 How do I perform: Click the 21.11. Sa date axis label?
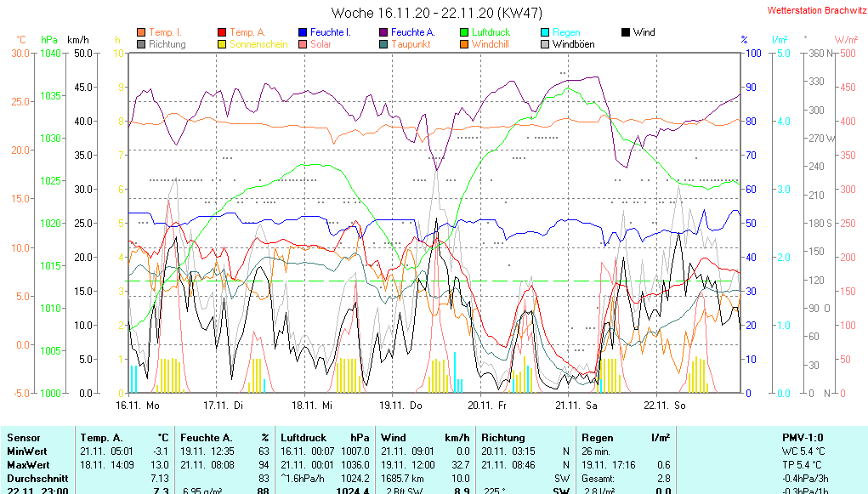pyautogui.click(x=576, y=406)
